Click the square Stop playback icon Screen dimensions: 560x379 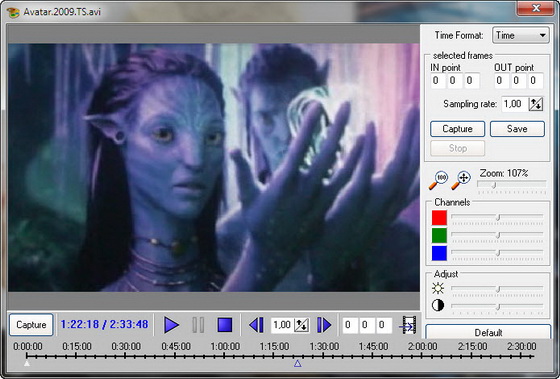pyautogui.click(x=225, y=325)
